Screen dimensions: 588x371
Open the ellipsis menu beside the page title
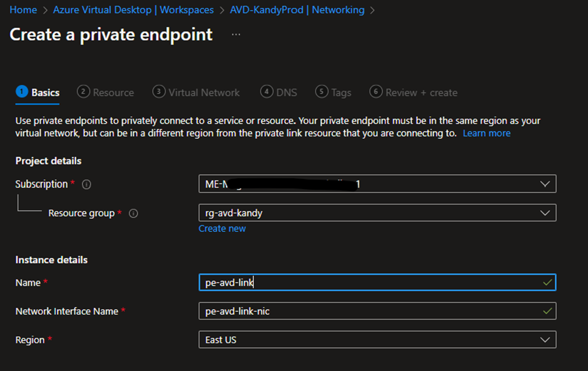point(236,35)
